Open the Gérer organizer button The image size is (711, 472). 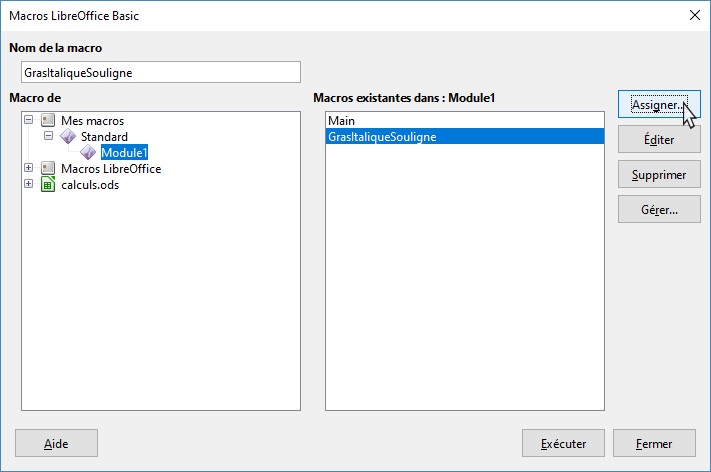point(658,210)
